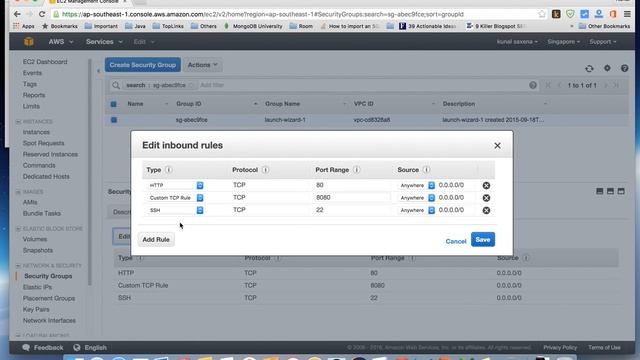The image size is (640, 360).
Task: Refresh the security groups list
Action: 589,69
